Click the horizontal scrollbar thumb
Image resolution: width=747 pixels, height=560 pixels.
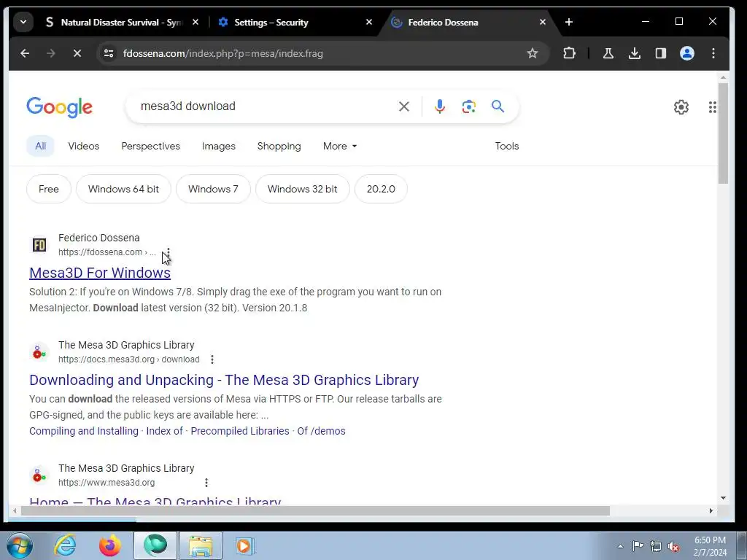[x=315, y=510]
